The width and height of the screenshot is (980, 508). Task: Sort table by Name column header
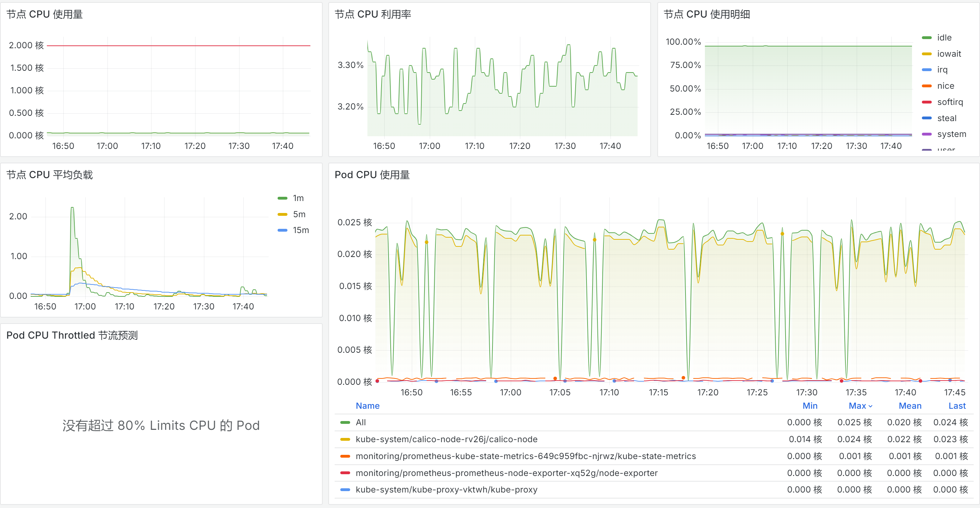[x=367, y=406]
